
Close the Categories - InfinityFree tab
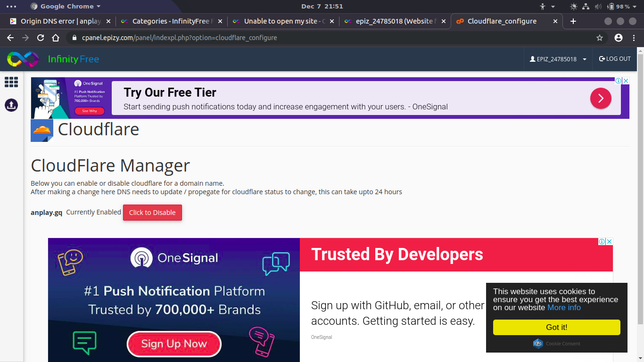[220, 21]
